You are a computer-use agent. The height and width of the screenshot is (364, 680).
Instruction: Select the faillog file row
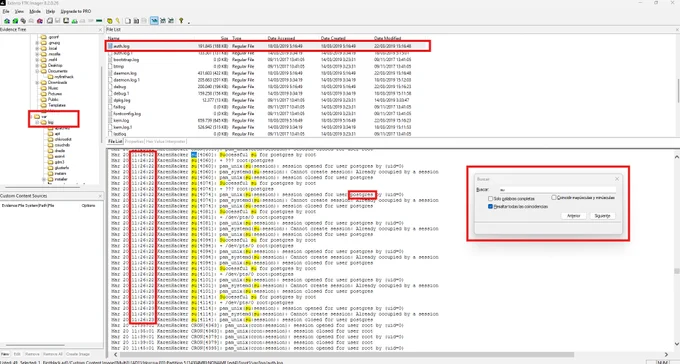click(x=259, y=107)
